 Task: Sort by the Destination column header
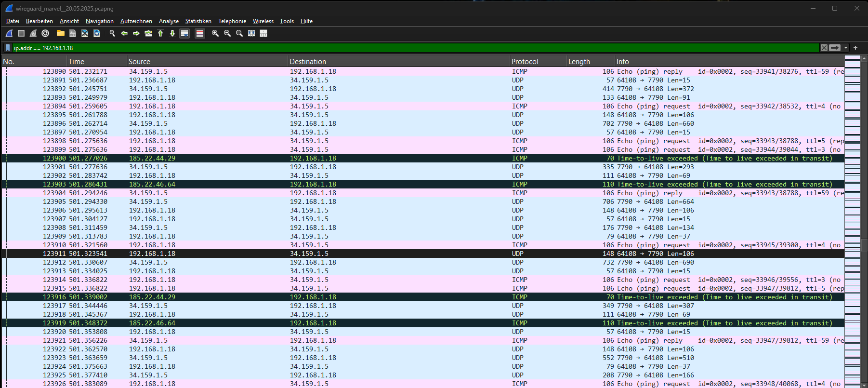point(398,61)
